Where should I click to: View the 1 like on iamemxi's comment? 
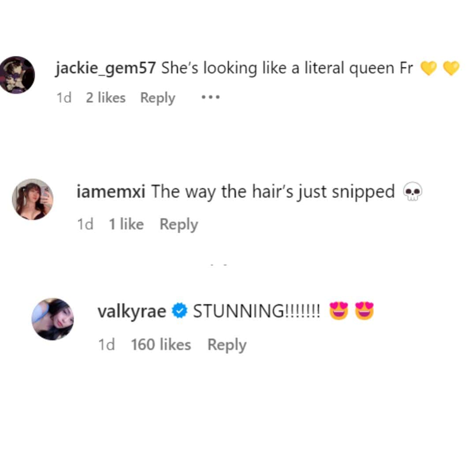(x=126, y=224)
